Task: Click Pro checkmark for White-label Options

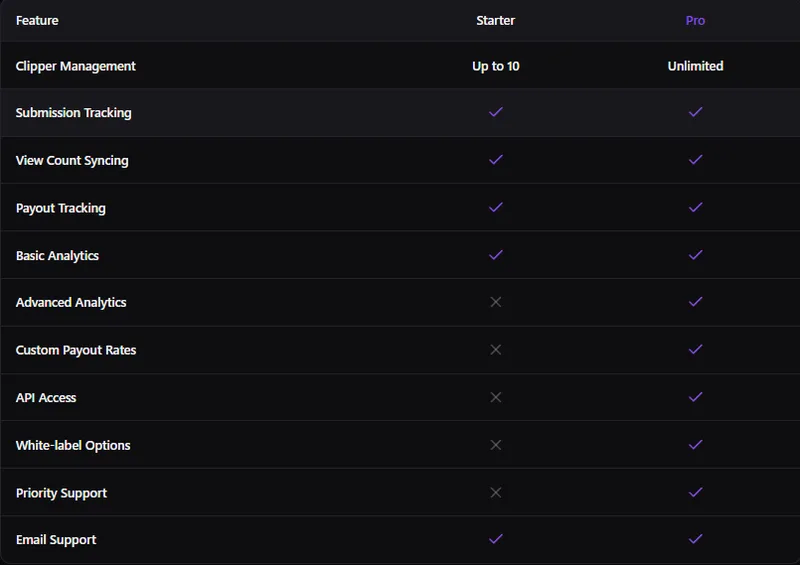Action: [x=695, y=445]
